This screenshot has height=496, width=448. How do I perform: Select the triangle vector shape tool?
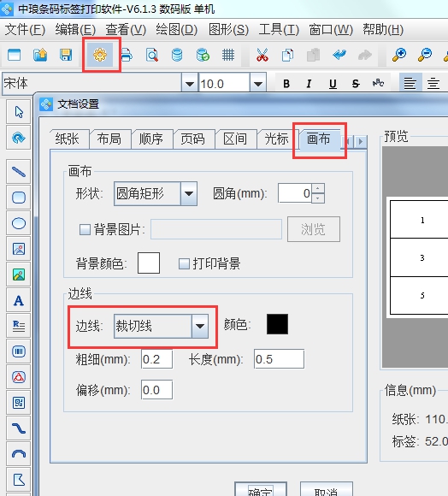pyautogui.click(x=19, y=377)
